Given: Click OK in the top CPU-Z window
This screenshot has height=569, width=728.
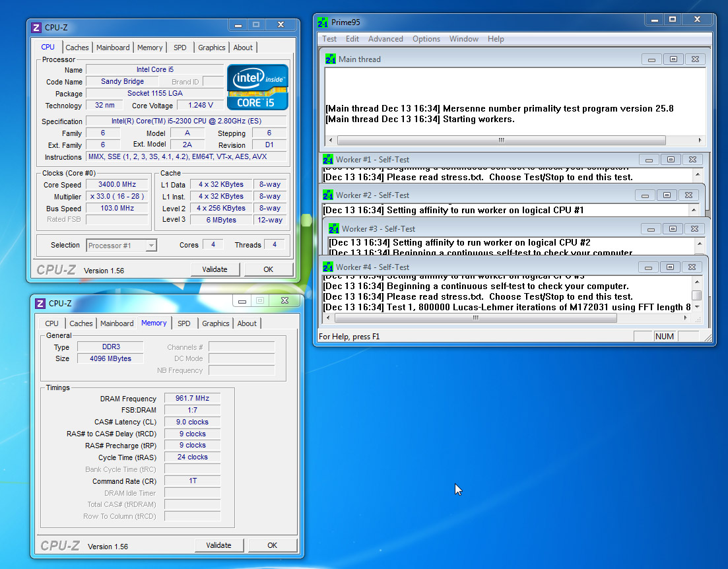Looking at the screenshot, I should pyautogui.click(x=269, y=269).
